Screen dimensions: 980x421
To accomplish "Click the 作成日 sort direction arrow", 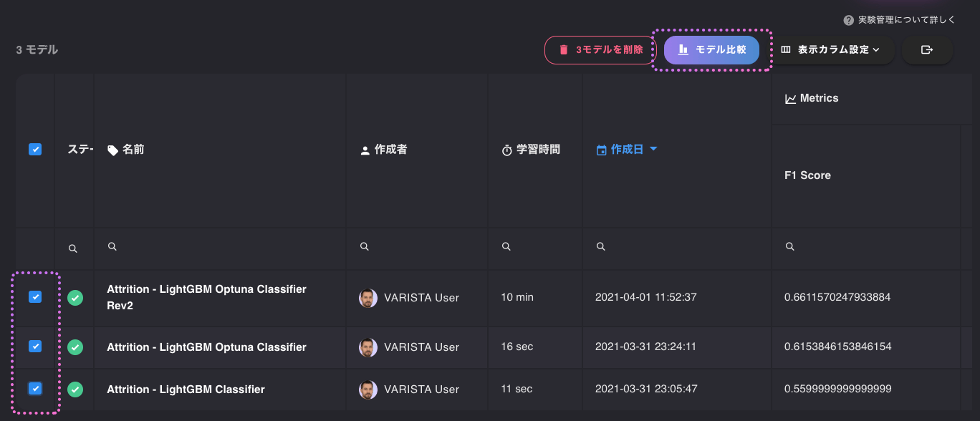I will (x=653, y=150).
